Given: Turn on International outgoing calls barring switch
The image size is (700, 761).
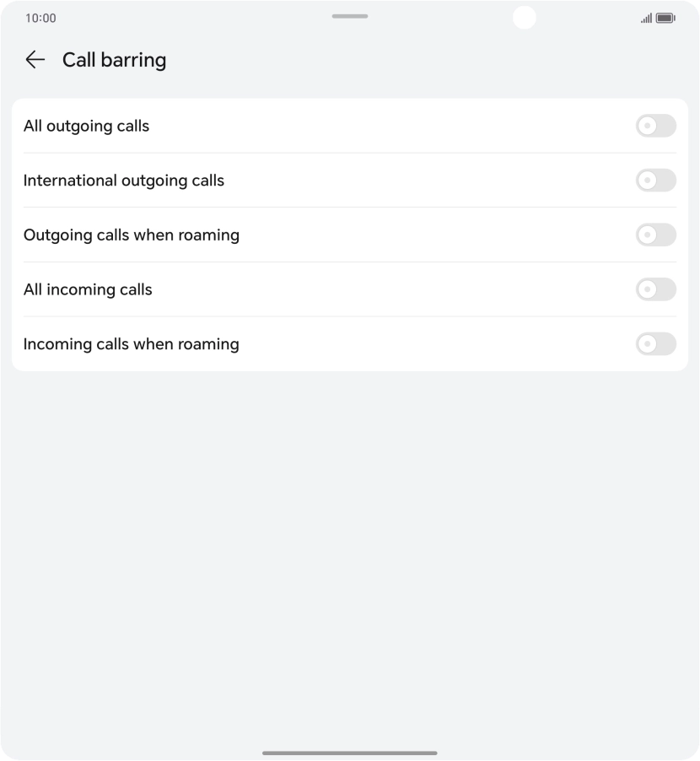Looking at the screenshot, I should coord(655,181).
